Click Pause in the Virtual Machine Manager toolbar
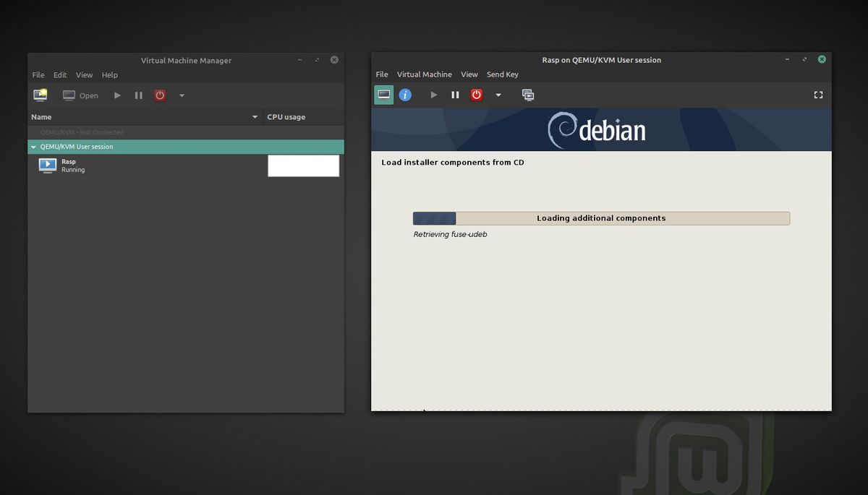Screen dimensions: 868x495 (138, 95)
